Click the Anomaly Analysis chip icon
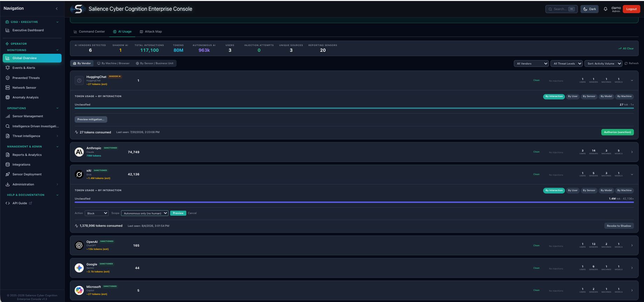This screenshot has height=302, width=644. coord(7,98)
